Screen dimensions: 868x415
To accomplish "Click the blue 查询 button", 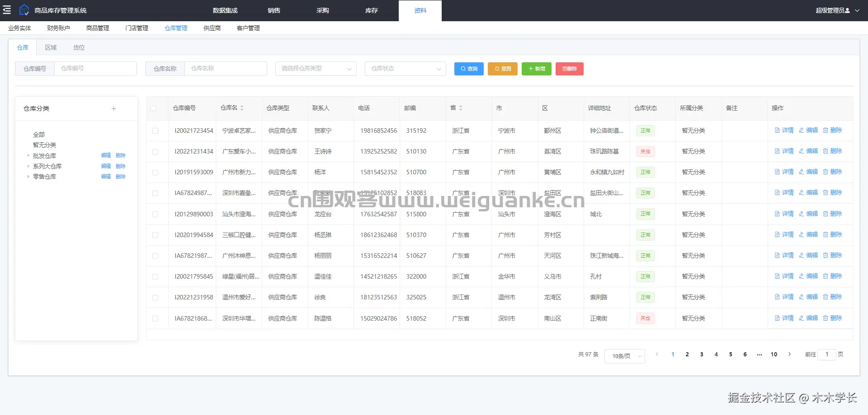I will [x=469, y=69].
